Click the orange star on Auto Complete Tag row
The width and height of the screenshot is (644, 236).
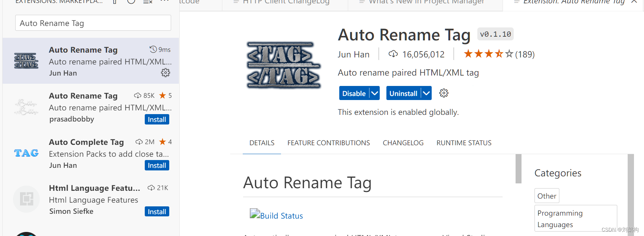pyautogui.click(x=163, y=142)
